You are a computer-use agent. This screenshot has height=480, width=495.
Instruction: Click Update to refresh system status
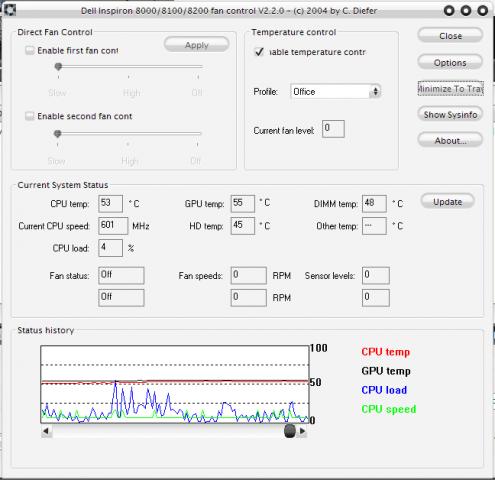(x=447, y=202)
